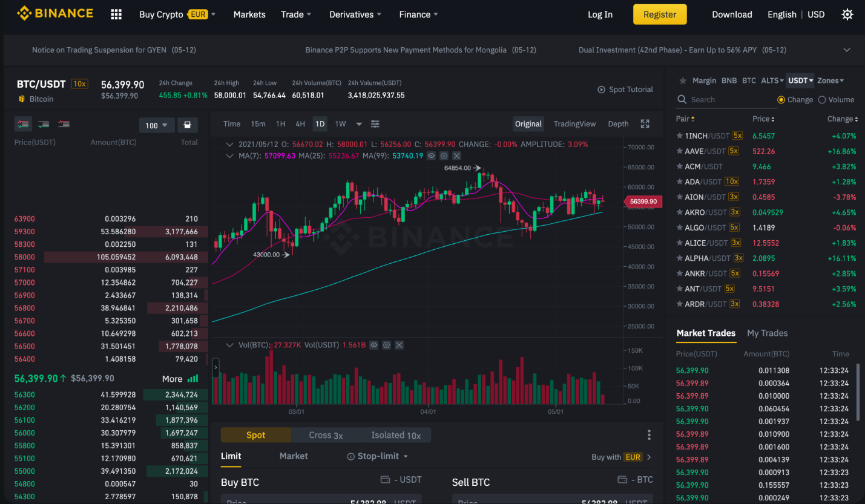Screen dimensions: 865x504
Task: Click Buy with EUR link
Action: pyautogui.click(x=621, y=457)
